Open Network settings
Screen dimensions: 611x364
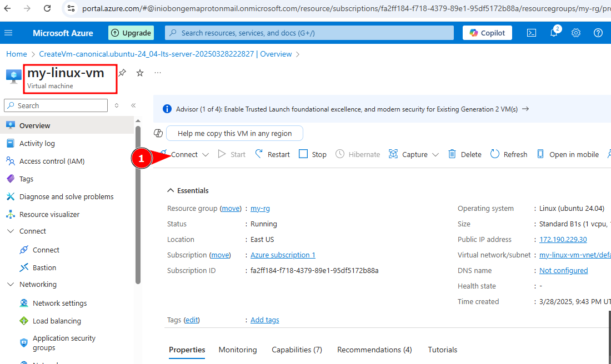pyautogui.click(x=59, y=303)
